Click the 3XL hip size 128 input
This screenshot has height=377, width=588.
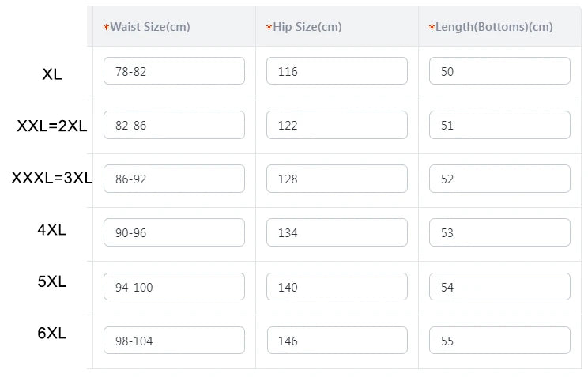337,179
